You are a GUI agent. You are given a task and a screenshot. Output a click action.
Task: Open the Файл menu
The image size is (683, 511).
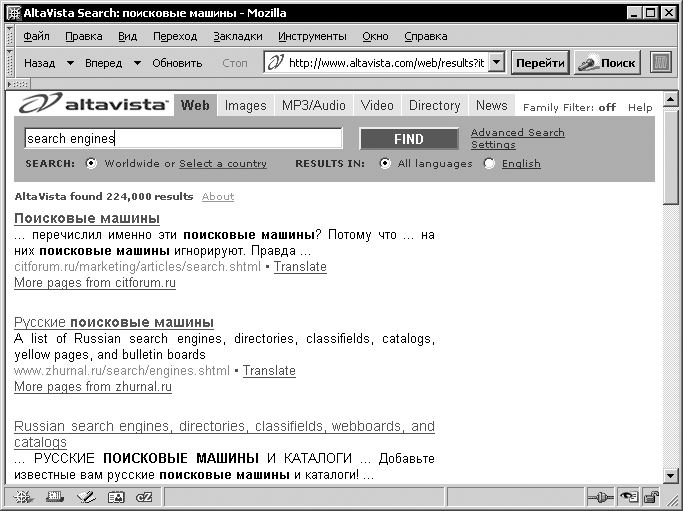[37, 36]
